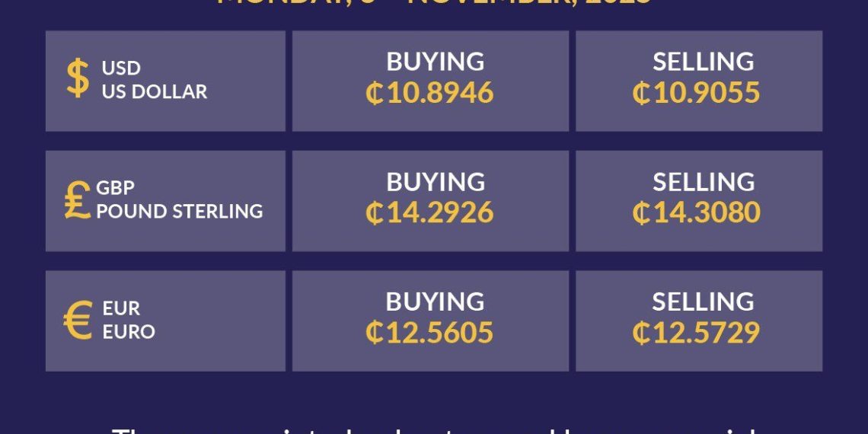
Task: Click the SELLING heading in the pound row
Action: [x=704, y=182]
